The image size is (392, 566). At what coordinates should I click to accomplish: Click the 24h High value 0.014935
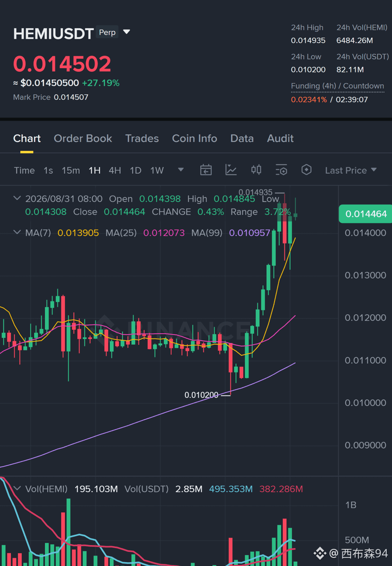click(308, 40)
